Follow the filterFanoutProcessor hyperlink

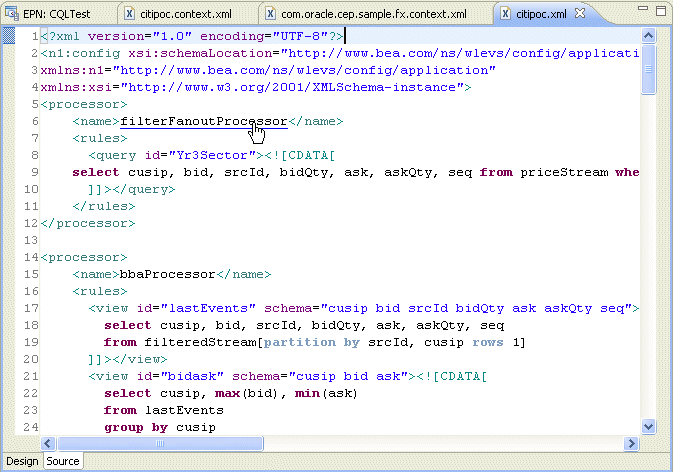point(203,121)
